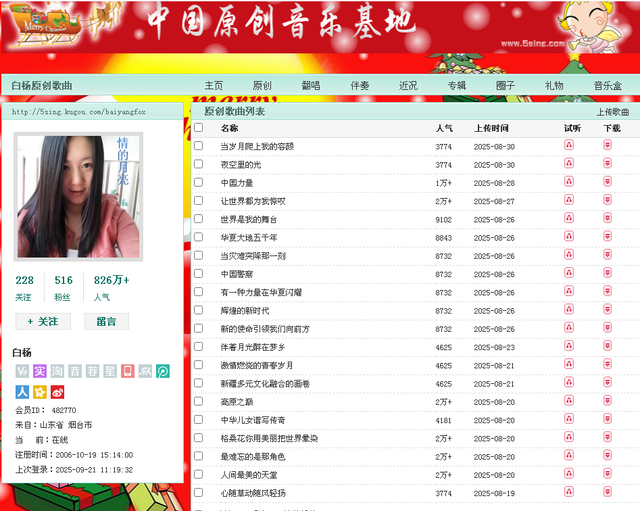Image resolution: width=640 pixels, height=511 pixels.
Task: Select checkbox for 最难忘的是那角色
Action: pyautogui.click(x=199, y=456)
